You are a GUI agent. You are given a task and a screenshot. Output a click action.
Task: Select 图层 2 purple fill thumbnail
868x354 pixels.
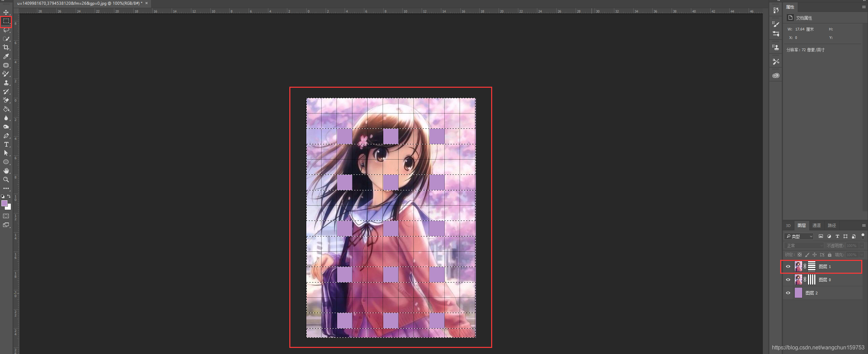(x=798, y=293)
